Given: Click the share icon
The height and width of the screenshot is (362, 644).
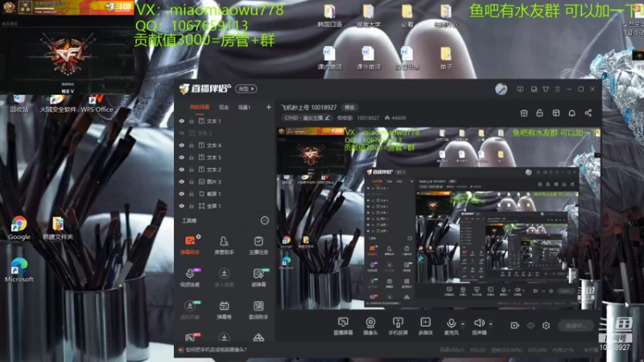Looking at the screenshot, I should coord(588,113).
